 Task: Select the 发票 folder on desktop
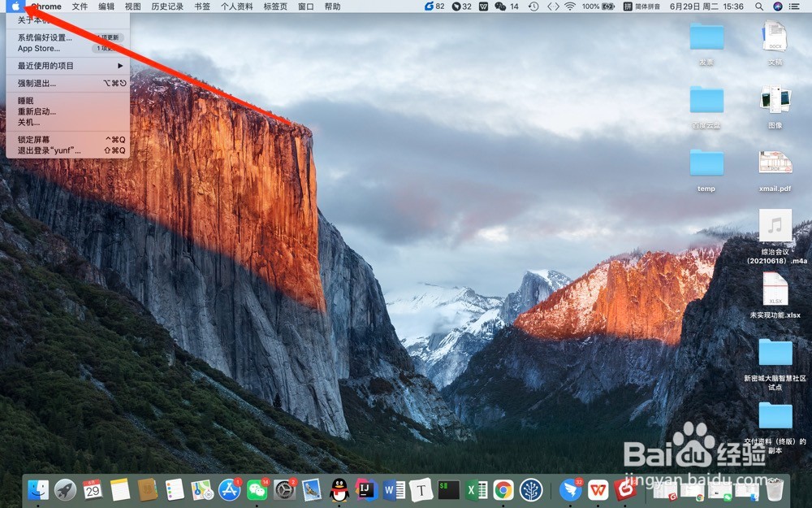706,44
